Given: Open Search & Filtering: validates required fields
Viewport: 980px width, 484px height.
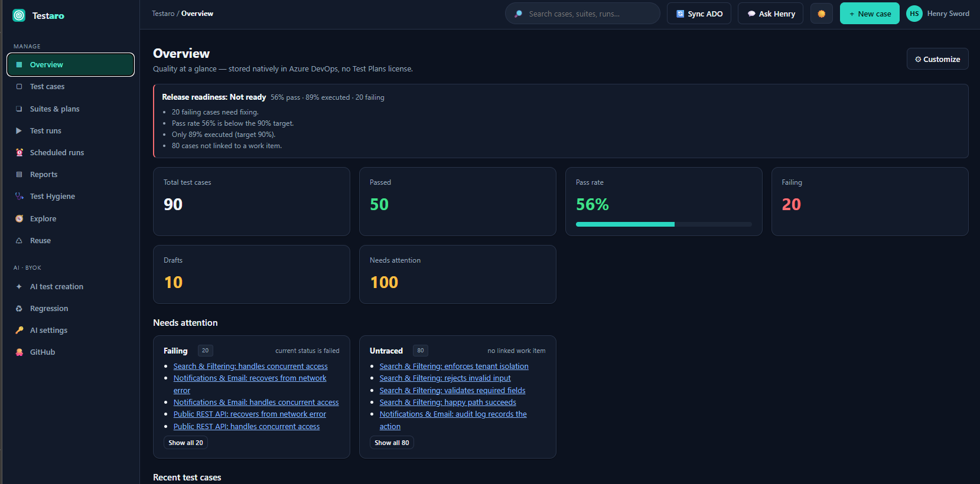Looking at the screenshot, I should point(452,391).
